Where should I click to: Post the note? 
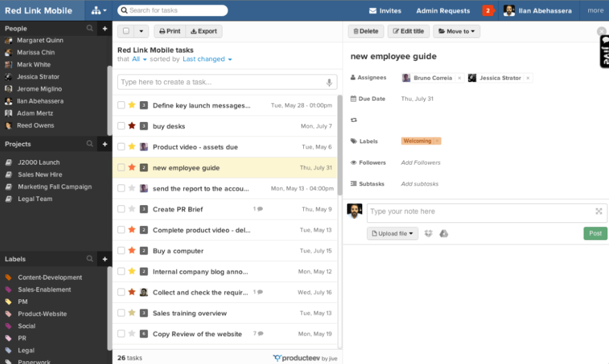[x=595, y=234]
